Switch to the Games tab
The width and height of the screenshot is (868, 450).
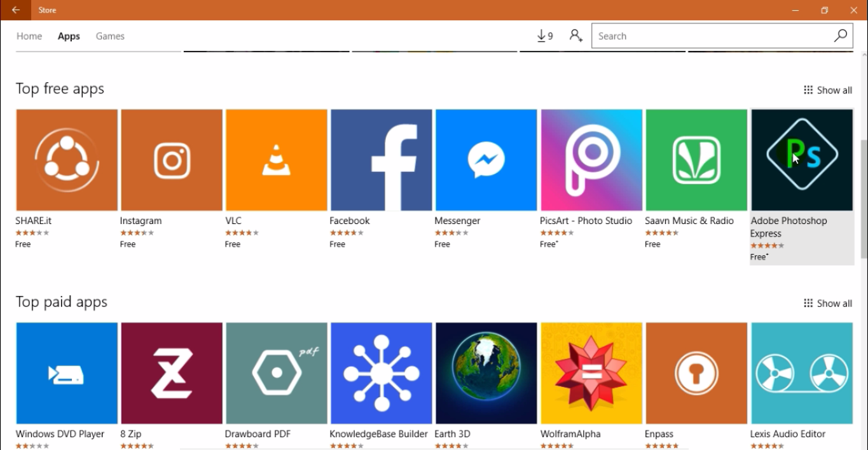[109, 36]
